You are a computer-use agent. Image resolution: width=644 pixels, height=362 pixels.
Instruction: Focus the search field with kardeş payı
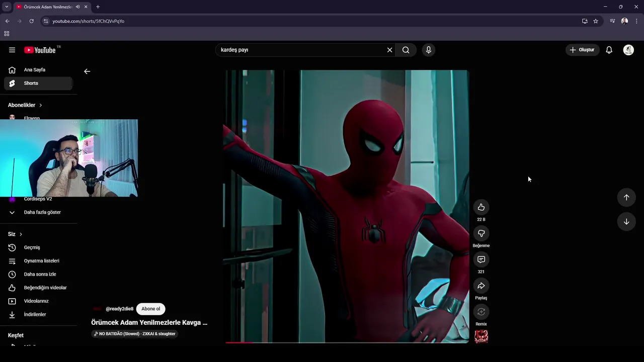[299, 50]
